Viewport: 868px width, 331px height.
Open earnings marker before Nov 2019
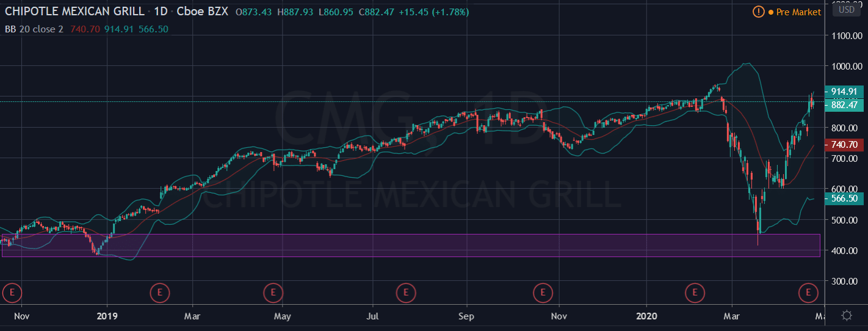pos(542,293)
